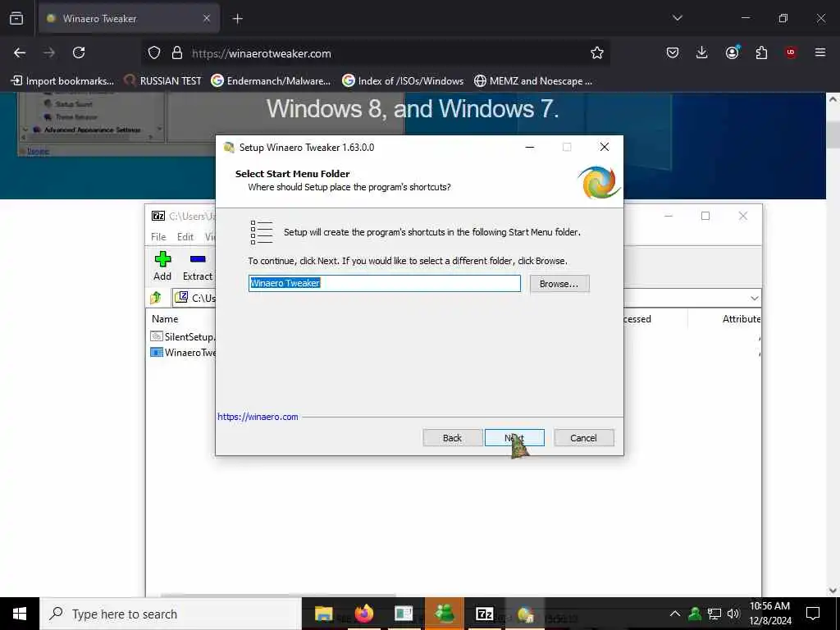Open Firefox View icon

tap(16, 19)
